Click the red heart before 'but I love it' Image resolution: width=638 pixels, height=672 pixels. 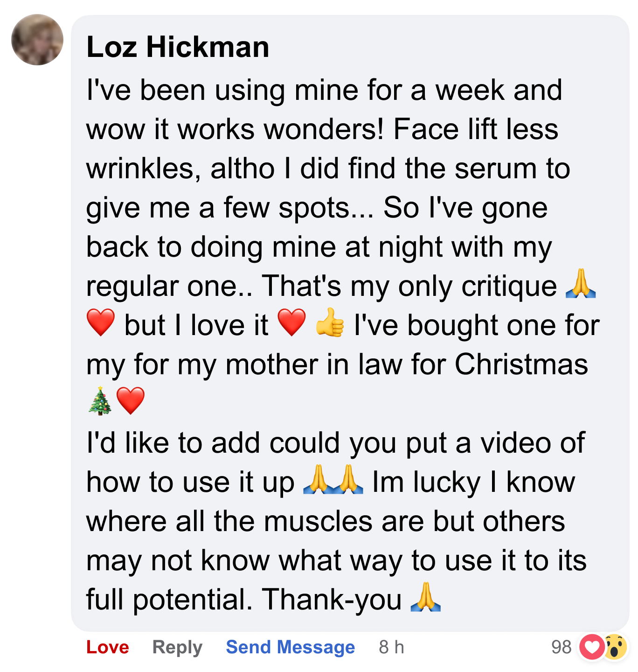click(x=101, y=322)
